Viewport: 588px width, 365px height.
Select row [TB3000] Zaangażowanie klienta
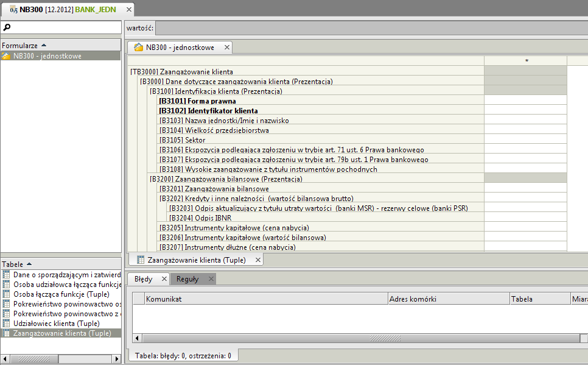point(306,72)
